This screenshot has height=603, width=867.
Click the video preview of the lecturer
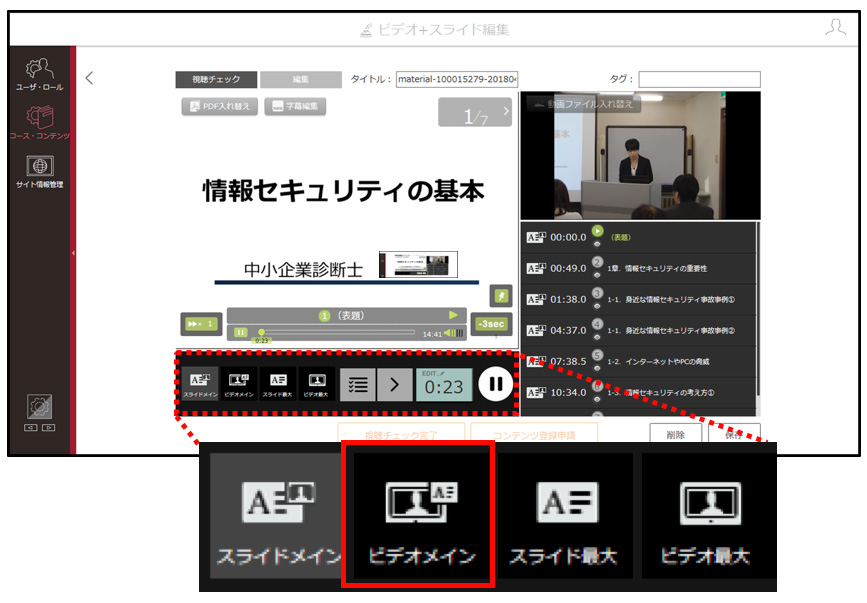(x=640, y=156)
